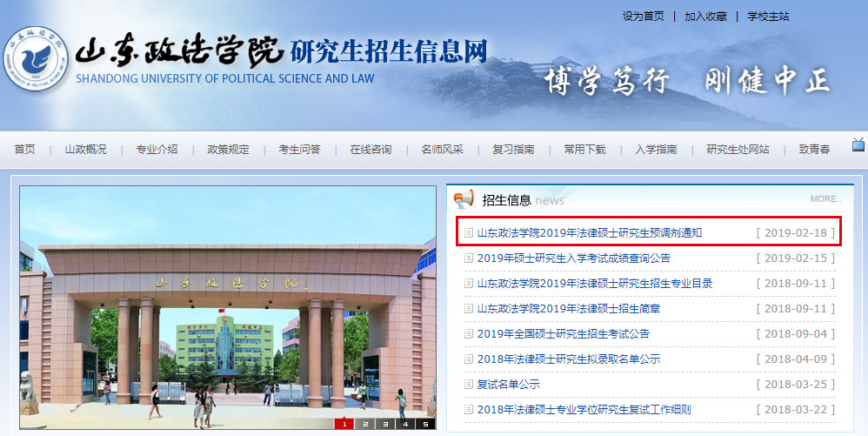The width and height of the screenshot is (868, 436).
Task: Click document icon beside 复试名单公示
Action: (469, 385)
